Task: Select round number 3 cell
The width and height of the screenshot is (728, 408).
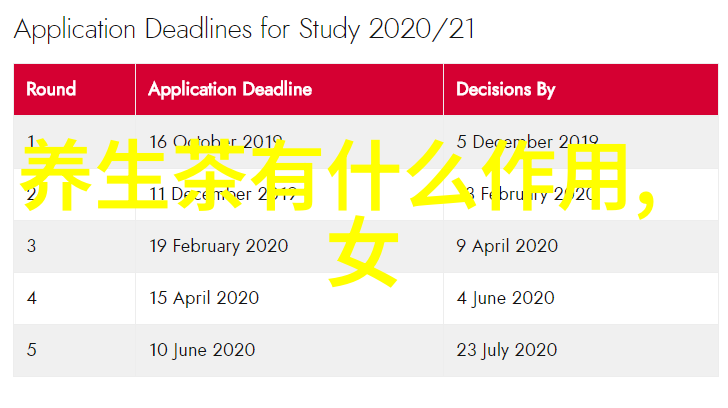Action: coord(31,246)
